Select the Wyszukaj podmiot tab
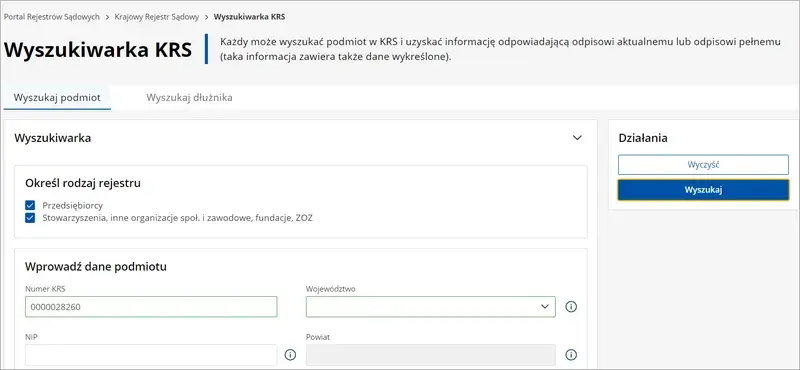This screenshot has width=800, height=370. click(x=57, y=97)
